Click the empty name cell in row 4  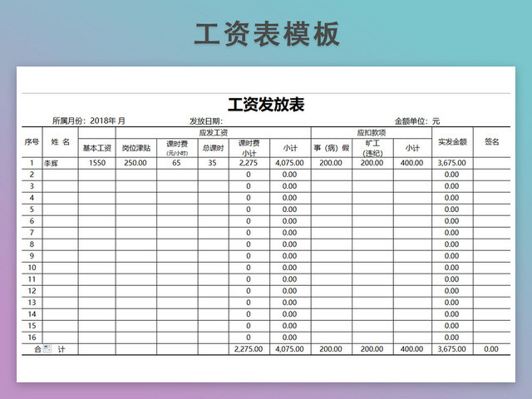(x=61, y=198)
